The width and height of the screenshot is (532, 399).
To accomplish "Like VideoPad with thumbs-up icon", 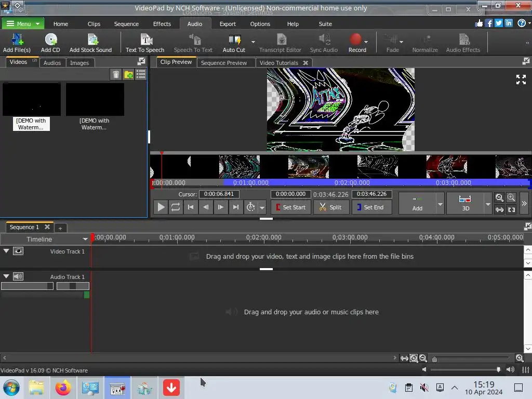I will coord(478,23).
